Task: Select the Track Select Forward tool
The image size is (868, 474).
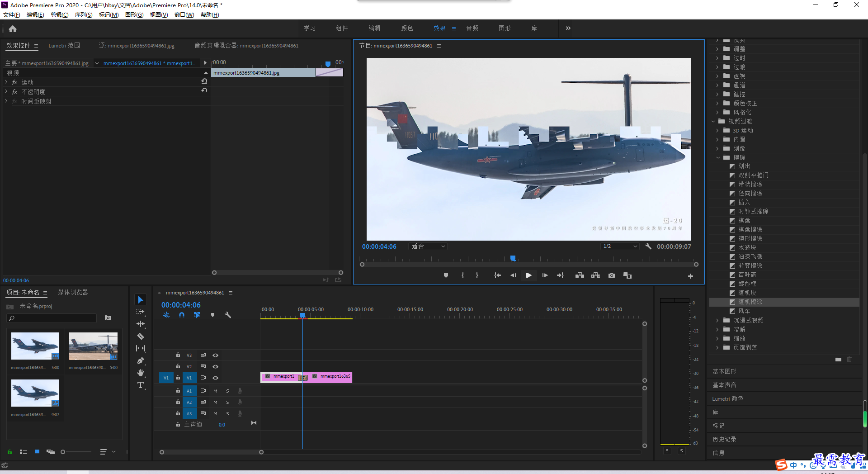Action: pyautogui.click(x=141, y=312)
